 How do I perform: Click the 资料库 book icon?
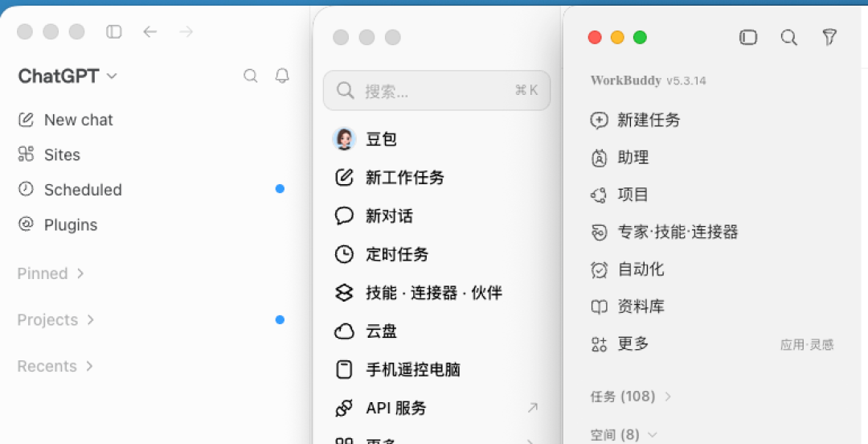tap(599, 306)
